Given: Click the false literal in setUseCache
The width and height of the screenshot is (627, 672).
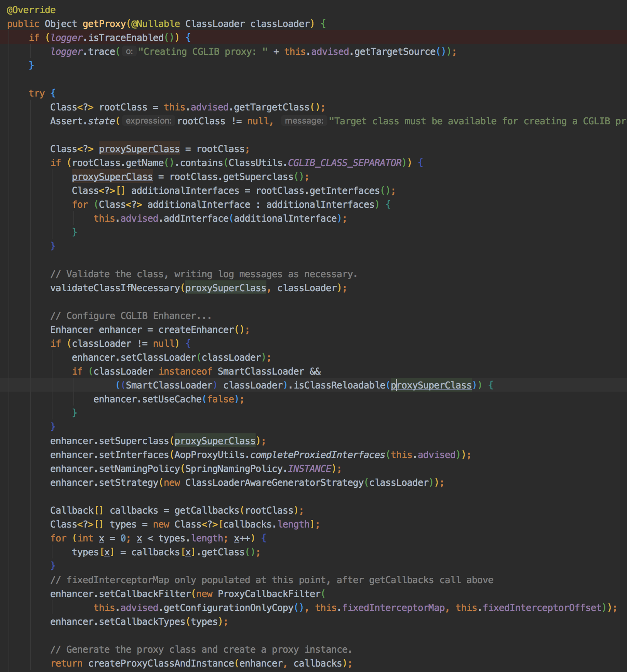Looking at the screenshot, I should 220,399.
